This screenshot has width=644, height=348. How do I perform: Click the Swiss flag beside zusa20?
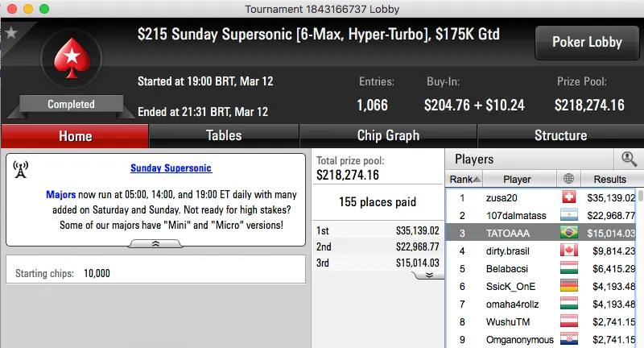[569, 197]
